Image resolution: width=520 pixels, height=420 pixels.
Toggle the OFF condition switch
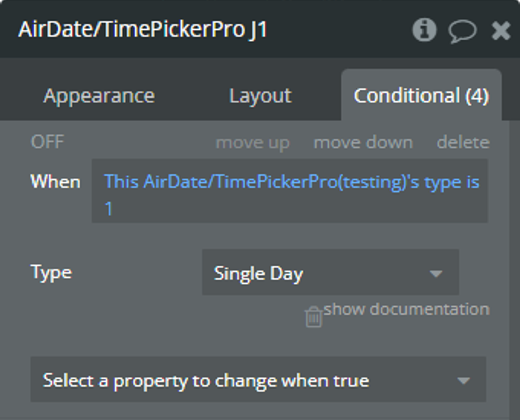[x=48, y=142]
